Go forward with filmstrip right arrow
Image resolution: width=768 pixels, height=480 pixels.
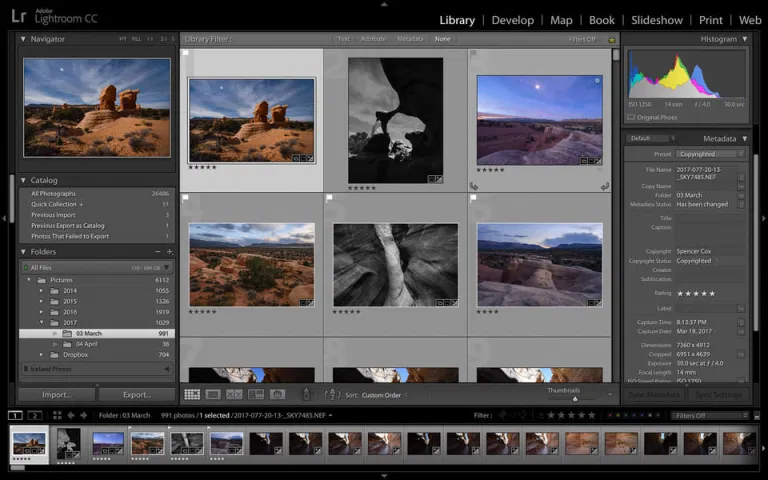coord(84,415)
